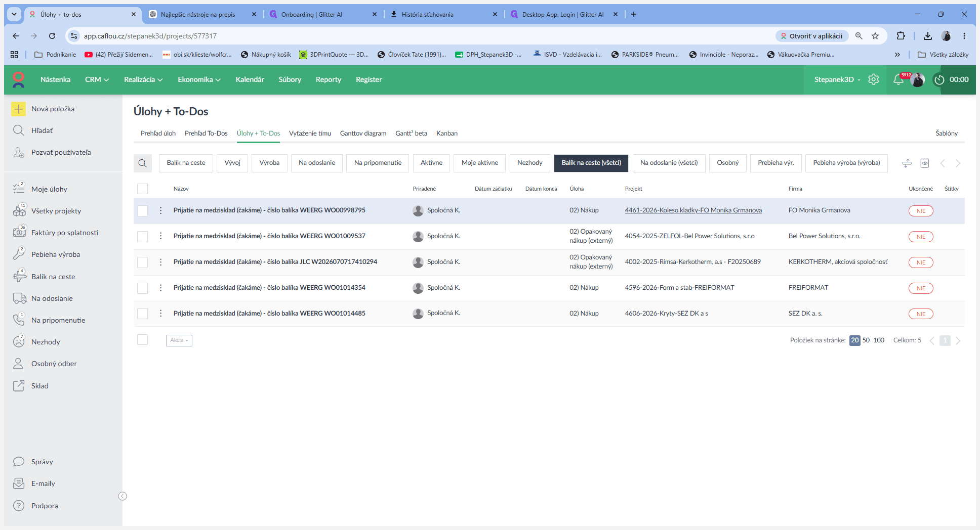Toggle NIE status for FREIFORMAT row
This screenshot has height=530, width=980.
[921, 288]
